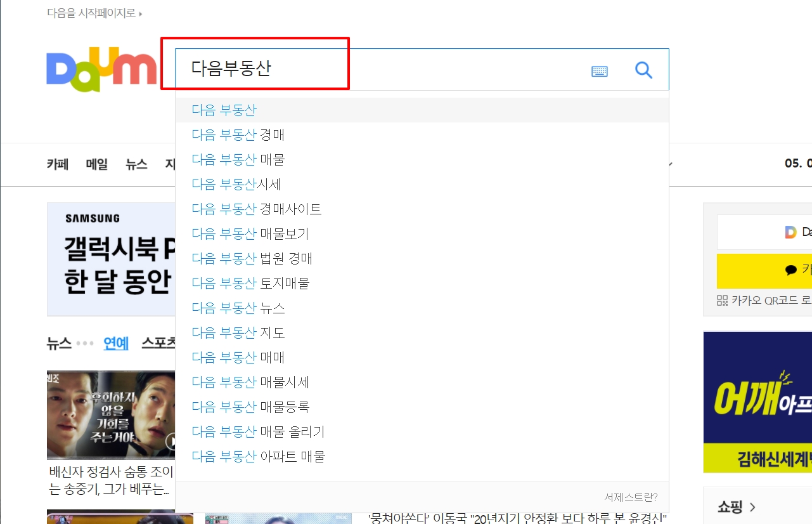Select suggestion 다음 부동산 매매
The width and height of the screenshot is (812, 524).
coord(422,357)
